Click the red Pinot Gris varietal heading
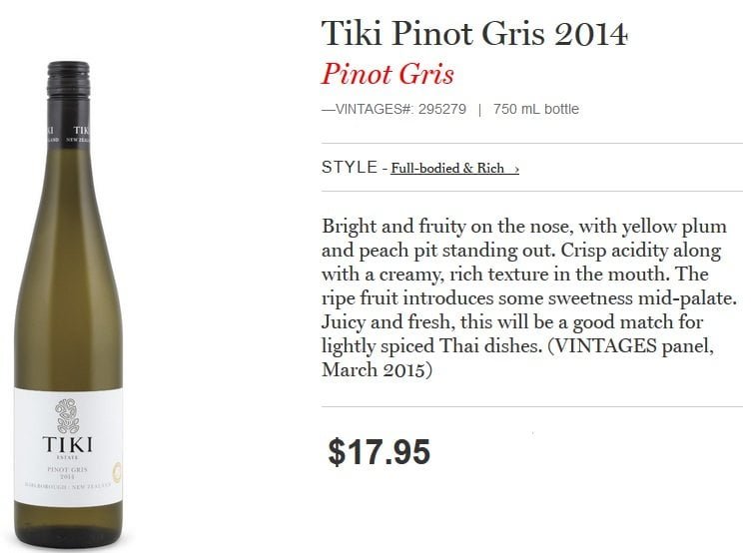This screenshot has height=553, width=756. coord(388,74)
